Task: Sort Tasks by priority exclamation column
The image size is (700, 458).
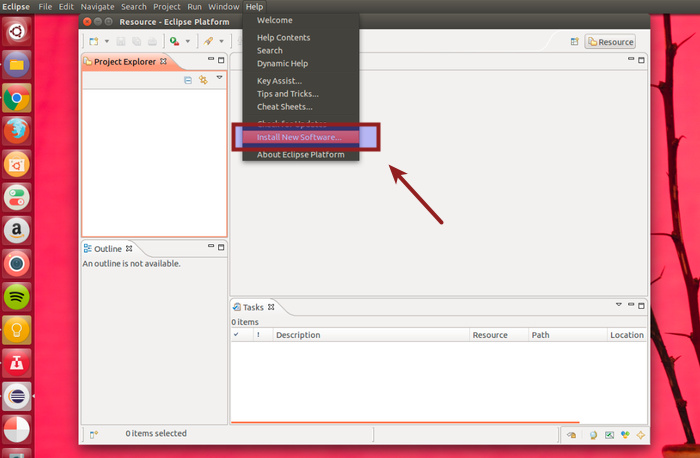Action: (x=262, y=335)
